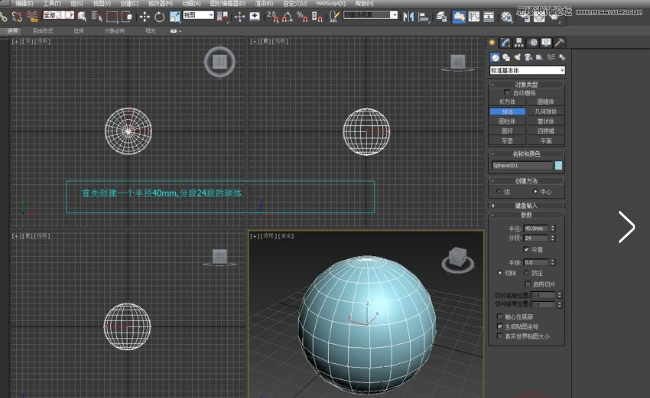650x398 pixels.
Task: Enable the AutoGrid (自动栅格) checkbox
Action: pos(507,92)
